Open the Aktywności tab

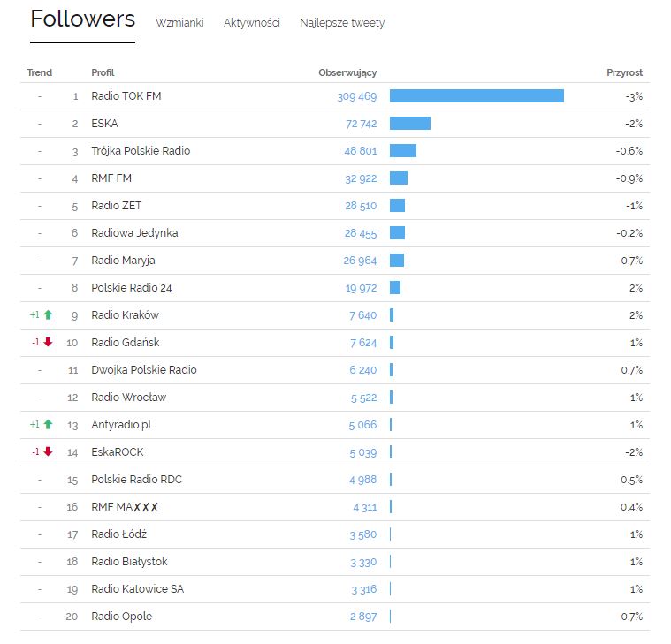point(252,23)
